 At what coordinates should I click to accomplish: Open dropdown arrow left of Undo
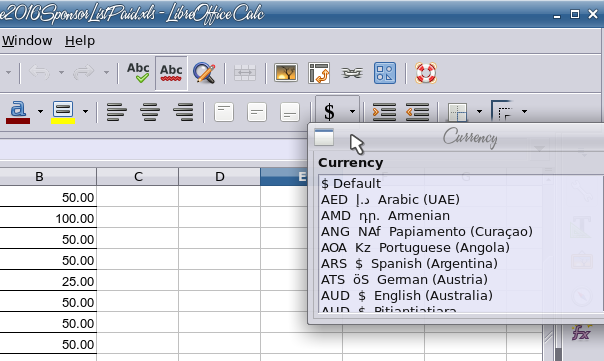tap(8, 72)
